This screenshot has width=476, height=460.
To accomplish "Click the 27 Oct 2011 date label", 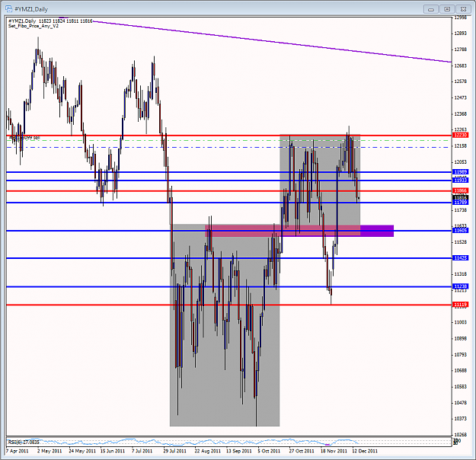I will (302, 451).
